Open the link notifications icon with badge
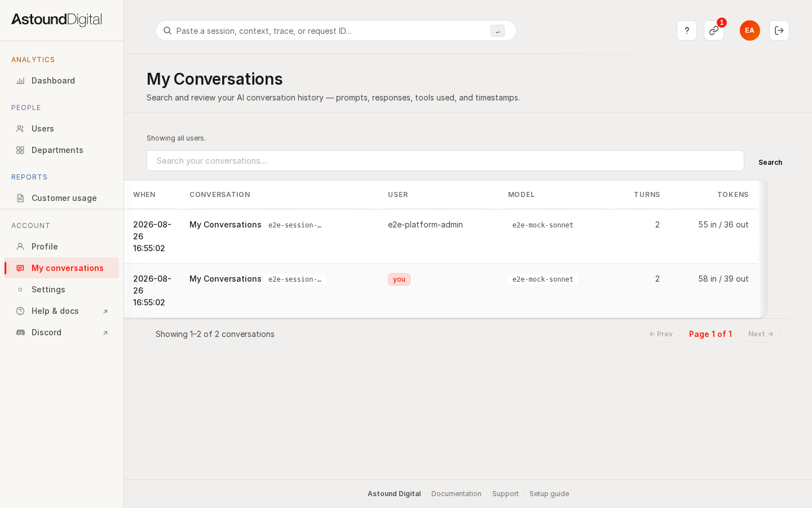This screenshot has width=812, height=508. pyautogui.click(x=714, y=30)
